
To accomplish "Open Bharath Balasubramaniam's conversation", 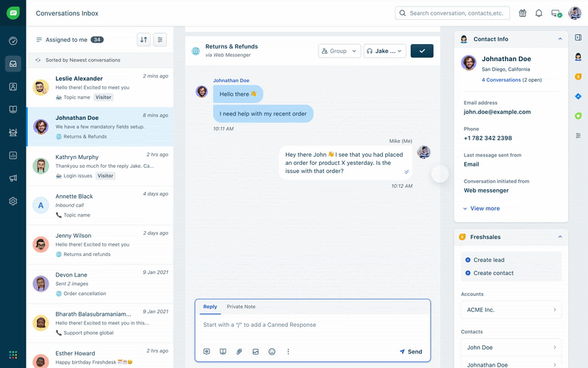I will 100,323.
